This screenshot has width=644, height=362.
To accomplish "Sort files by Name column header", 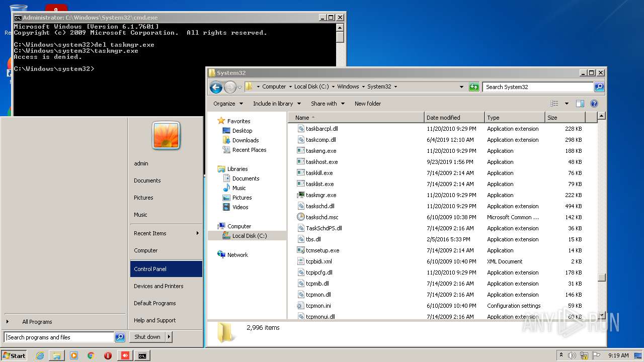I will [356, 118].
